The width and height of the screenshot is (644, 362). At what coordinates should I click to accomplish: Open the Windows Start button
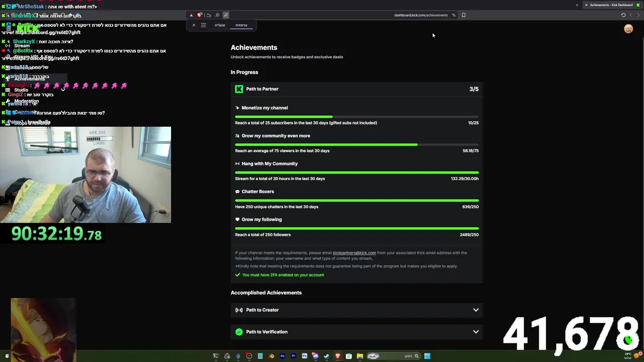pyautogui.click(x=427, y=356)
